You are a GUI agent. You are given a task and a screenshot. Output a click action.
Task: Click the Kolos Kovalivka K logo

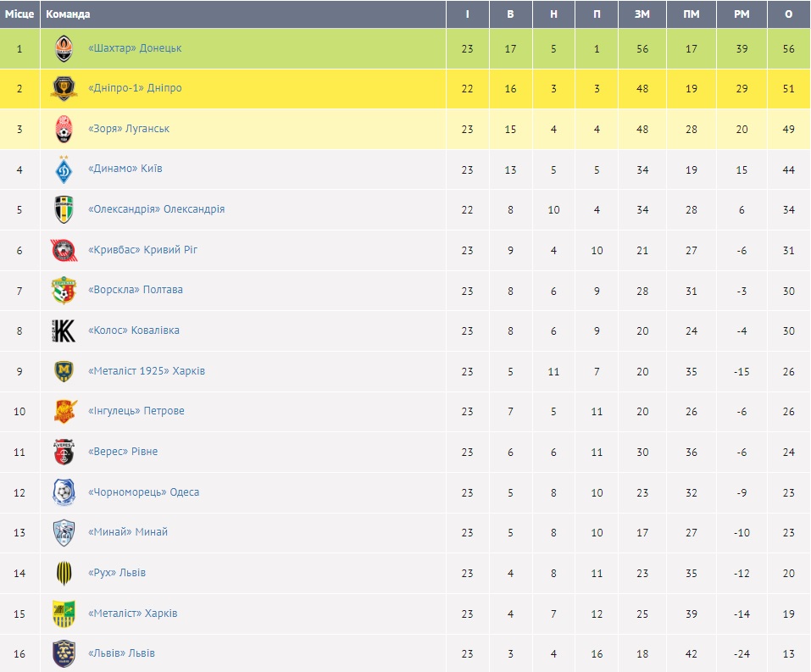(64, 330)
